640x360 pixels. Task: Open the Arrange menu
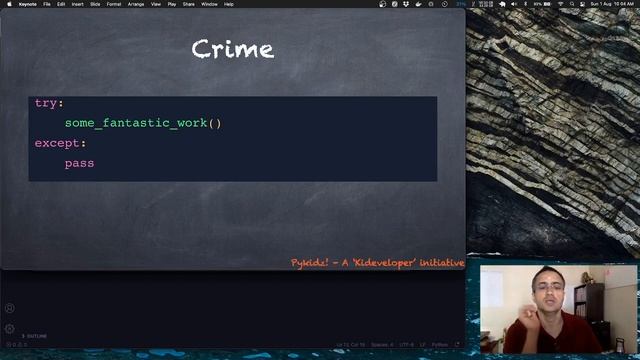(136, 4)
